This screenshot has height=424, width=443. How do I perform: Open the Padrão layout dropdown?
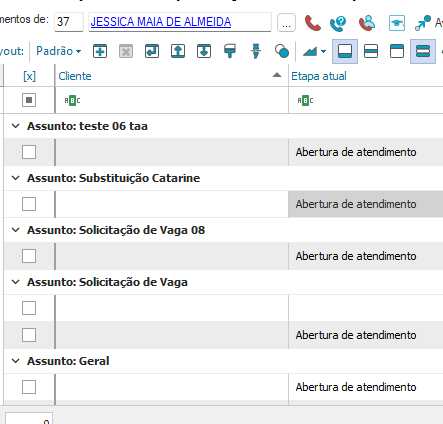click(59, 51)
